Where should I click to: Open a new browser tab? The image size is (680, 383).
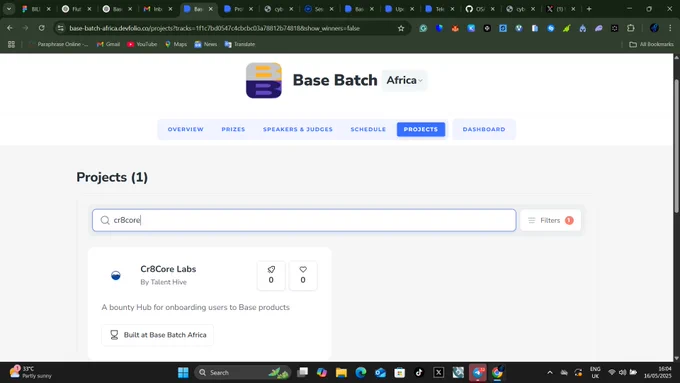(x=589, y=9)
